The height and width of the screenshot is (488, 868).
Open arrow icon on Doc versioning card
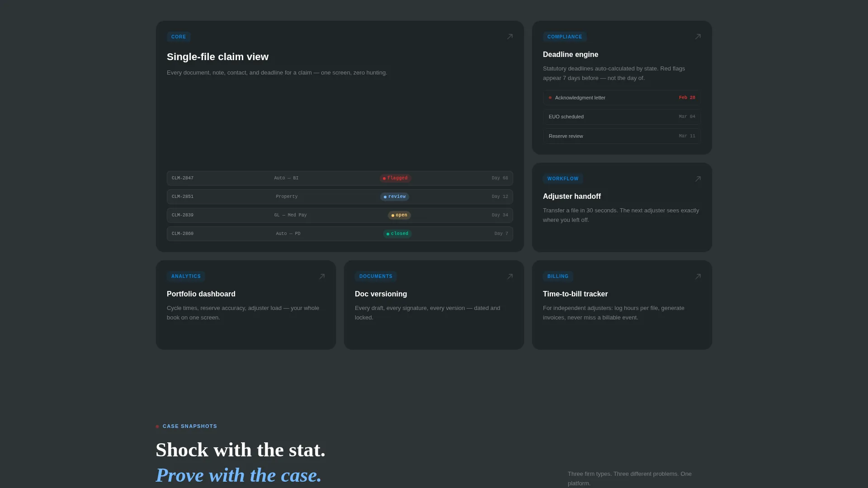(510, 277)
